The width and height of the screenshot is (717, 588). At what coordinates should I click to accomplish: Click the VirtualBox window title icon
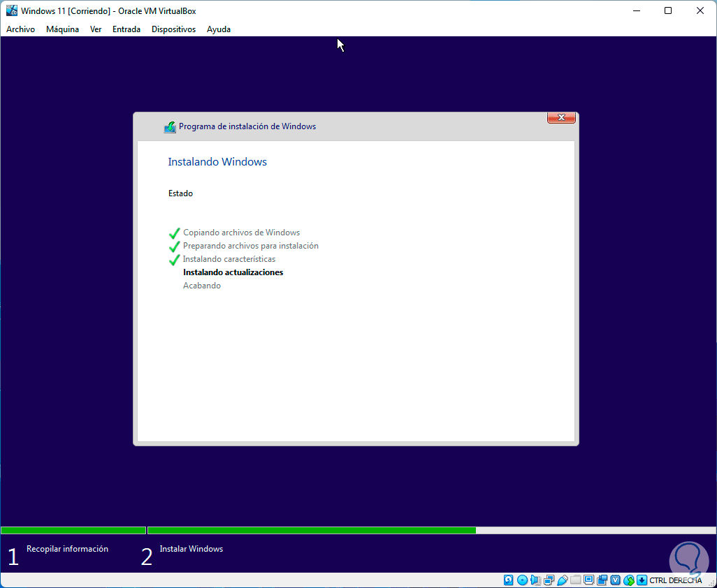click(x=11, y=10)
